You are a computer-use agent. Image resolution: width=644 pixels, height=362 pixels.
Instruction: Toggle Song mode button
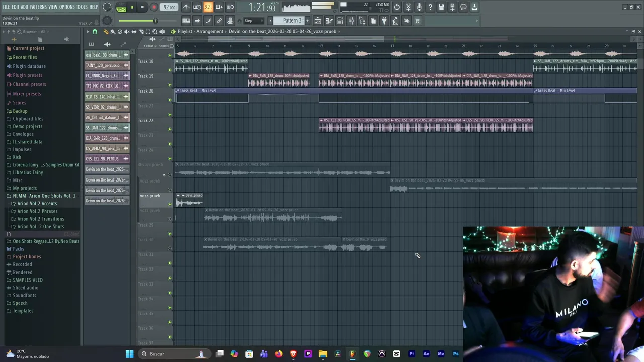point(121,9)
